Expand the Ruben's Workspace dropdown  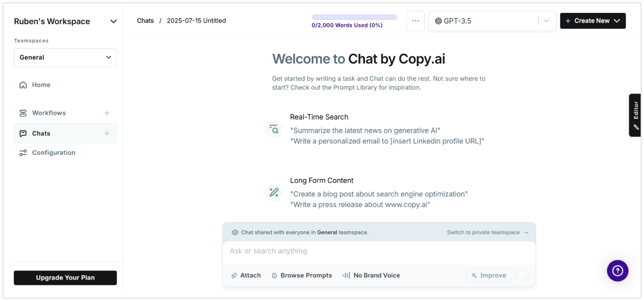[113, 21]
